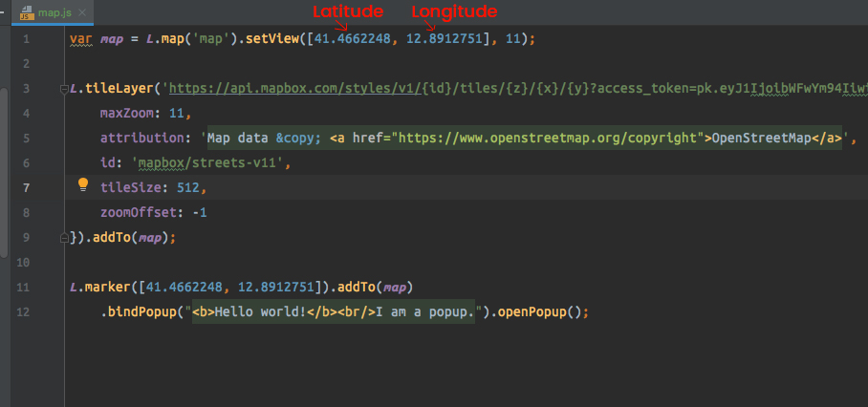The height and width of the screenshot is (407, 868).
Task: Click the red Latitude annotation label
Action: click(x=348, y=11)
